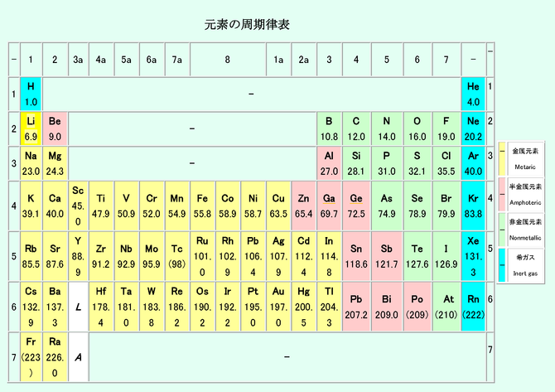
Task: Select the Carbon (C) element cell
Action: (356, 128)
